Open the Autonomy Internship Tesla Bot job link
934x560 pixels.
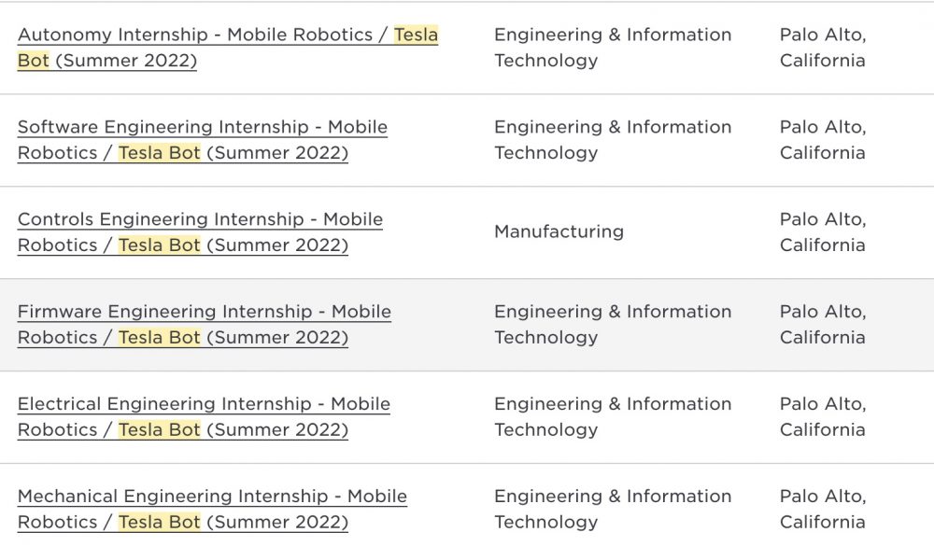(228, 48)
